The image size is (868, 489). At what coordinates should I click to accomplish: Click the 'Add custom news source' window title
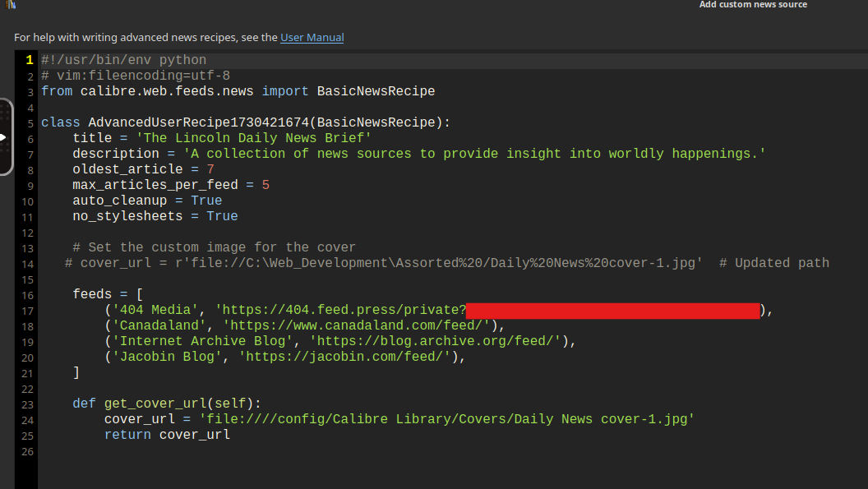click(753, 4)
